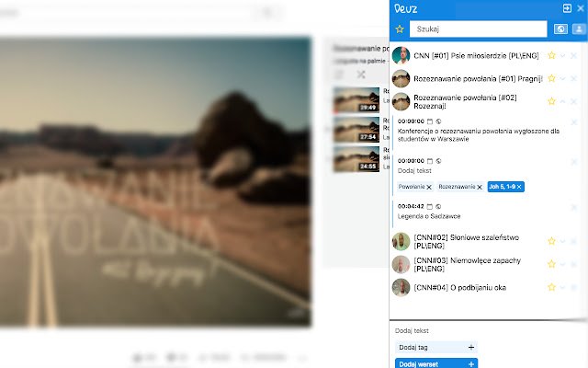The height and width of the screenshot is (368, 588).
Task: Toggle star for CNN [#01] Psie miłosierdzie
Action: [551, 55]
